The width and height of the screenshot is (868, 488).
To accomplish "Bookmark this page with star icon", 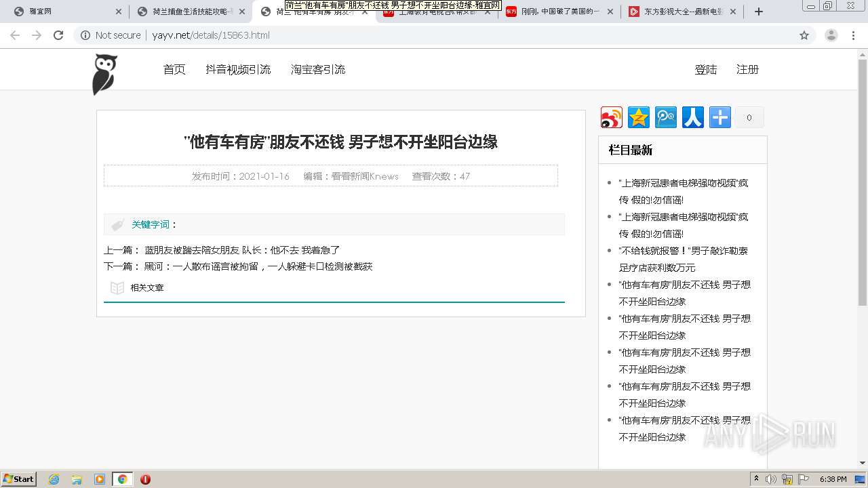I will [804, 35].
